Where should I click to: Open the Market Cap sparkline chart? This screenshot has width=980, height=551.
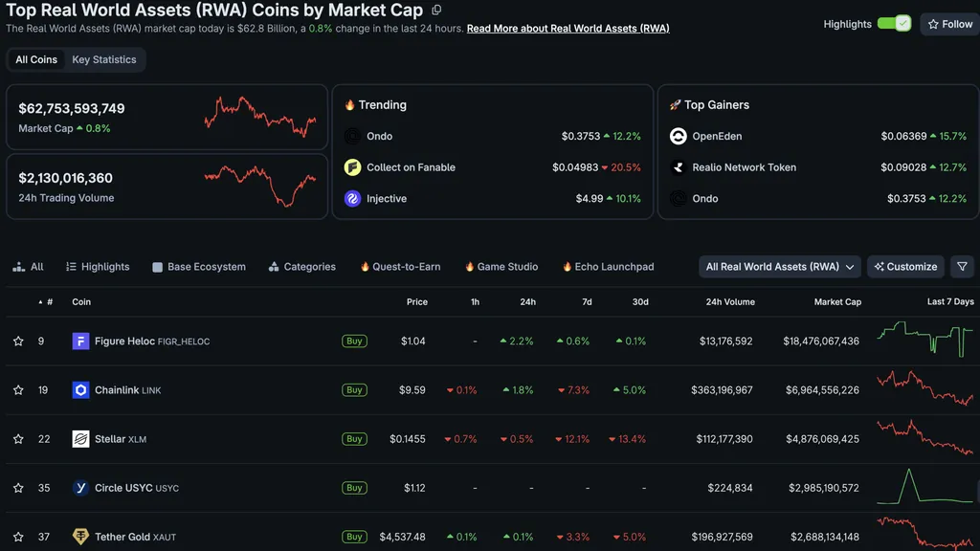coord(260,117)
